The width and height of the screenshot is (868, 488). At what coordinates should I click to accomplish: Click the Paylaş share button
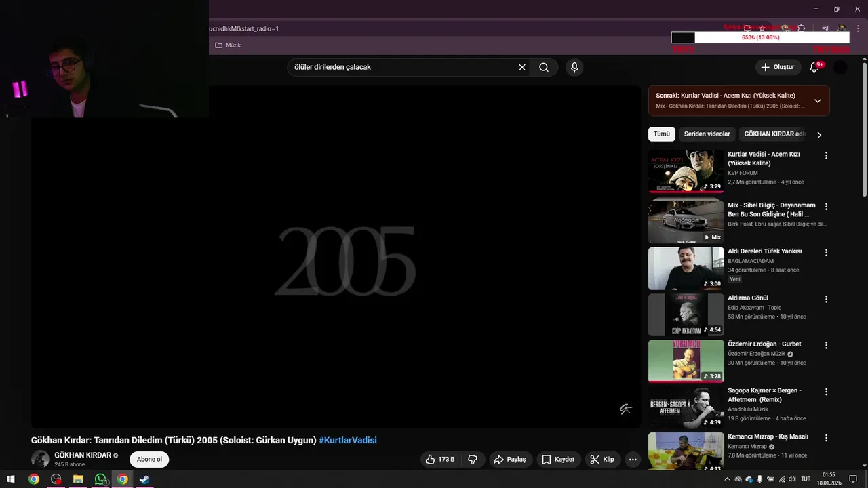510,460
